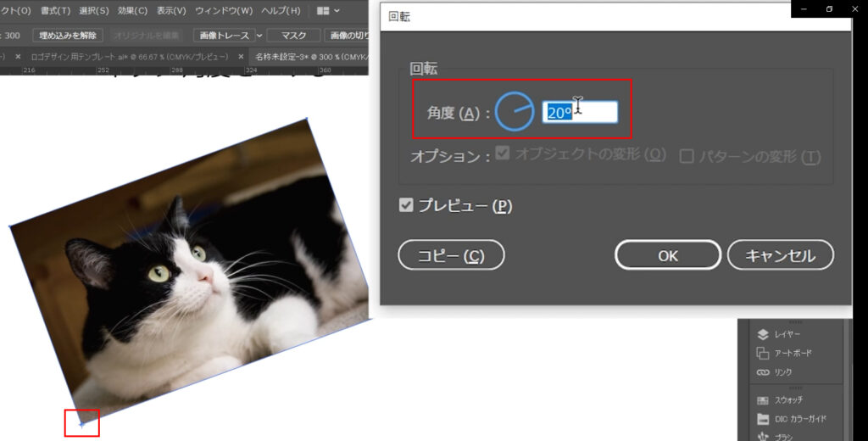Viewport: 868px width, 441px height.
Task: Expand the 画像トレース preset dropdown arrow
Action: point(259,36)
